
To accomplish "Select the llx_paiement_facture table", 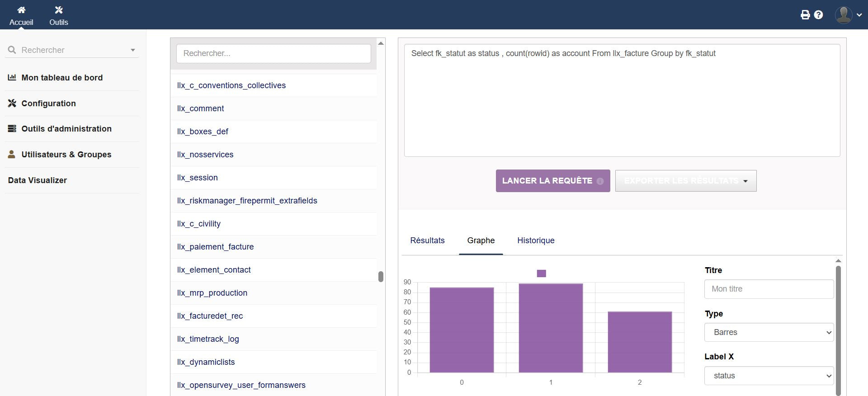I will coord(215,247).
